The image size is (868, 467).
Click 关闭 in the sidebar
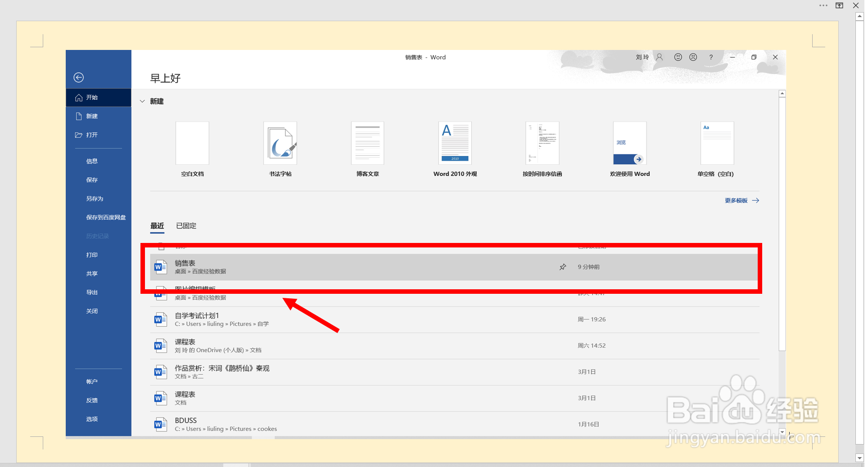[99, 311]
